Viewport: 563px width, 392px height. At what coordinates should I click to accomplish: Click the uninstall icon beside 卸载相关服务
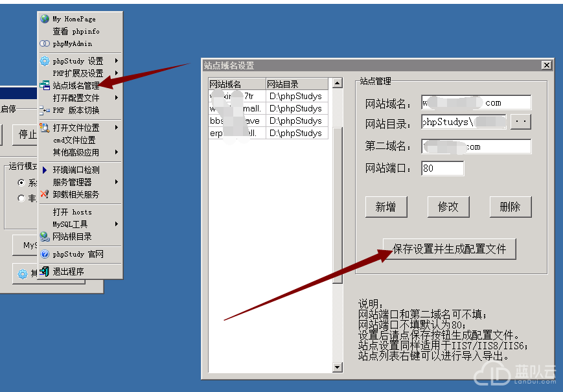pos(45,194)
